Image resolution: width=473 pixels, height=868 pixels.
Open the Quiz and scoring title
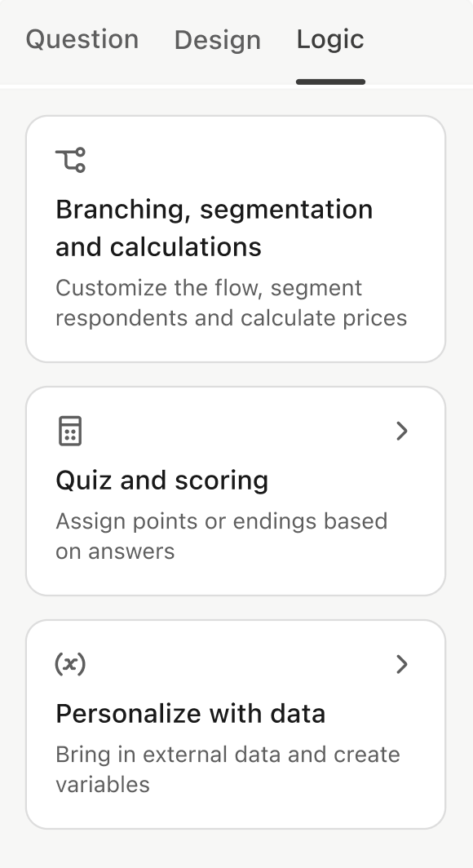click(x=162, y=480)
